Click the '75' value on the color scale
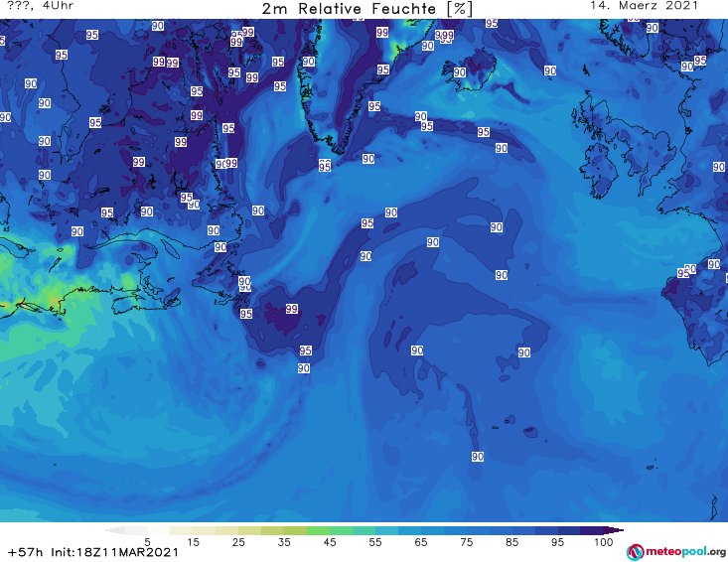The height and width of the screenshot is (562, 728). pos(467,542)
